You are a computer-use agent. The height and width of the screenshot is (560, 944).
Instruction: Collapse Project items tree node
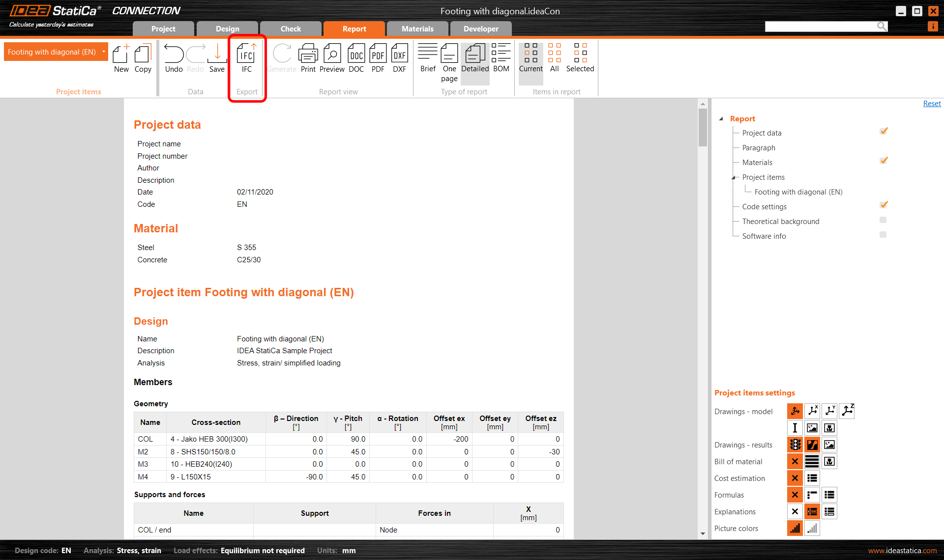(x=734, y=177)
